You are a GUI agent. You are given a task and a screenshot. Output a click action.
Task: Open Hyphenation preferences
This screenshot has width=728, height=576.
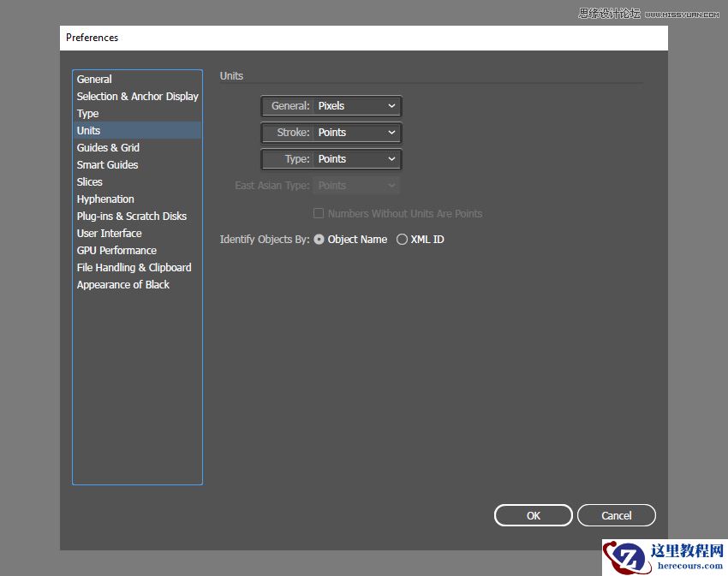point(137,199)
